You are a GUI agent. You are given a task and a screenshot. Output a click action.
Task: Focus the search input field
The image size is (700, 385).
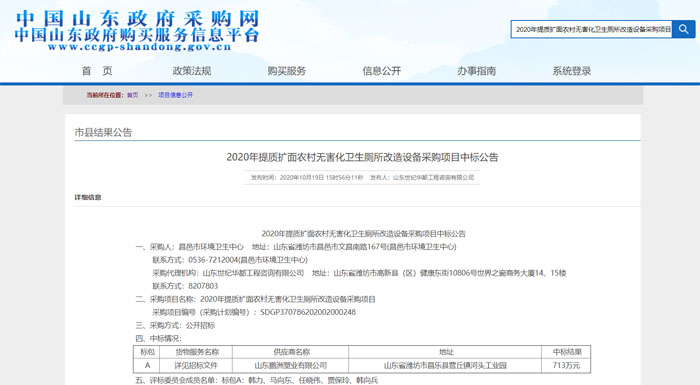click(x=592, y=29)
